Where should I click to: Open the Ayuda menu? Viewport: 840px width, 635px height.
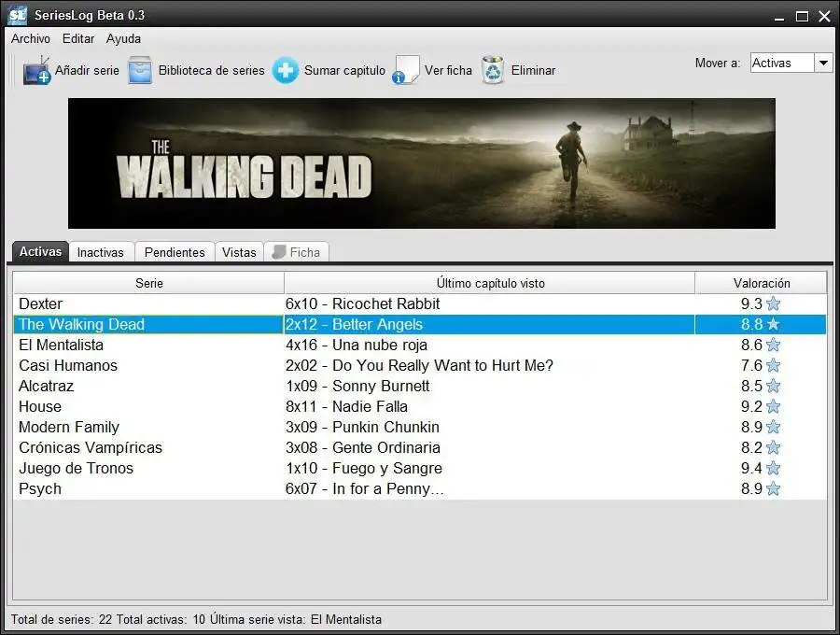123,39
